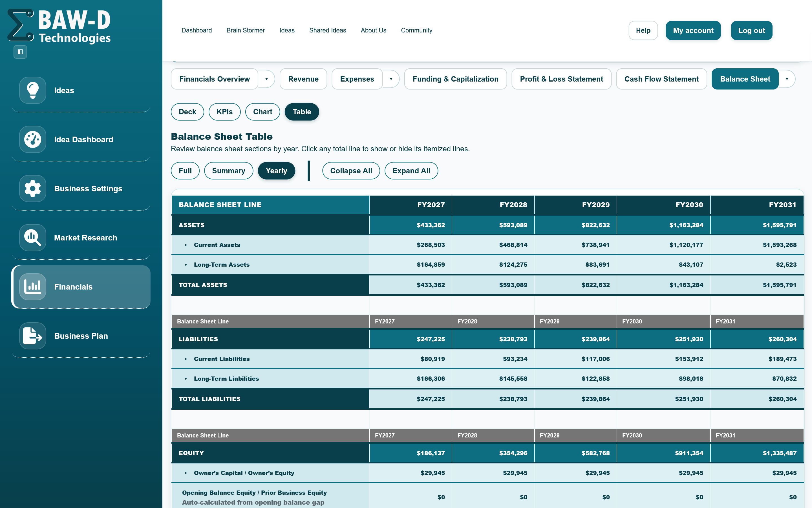Screen dimensions: 812x508
Task: Select the Chart view pill
Action: (x=262, y=111)
